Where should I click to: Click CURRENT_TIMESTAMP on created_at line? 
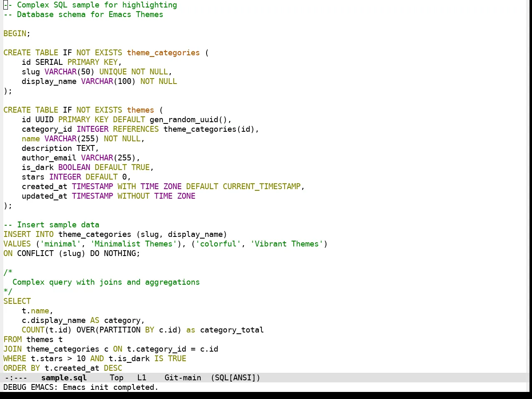tap(262, 187)
